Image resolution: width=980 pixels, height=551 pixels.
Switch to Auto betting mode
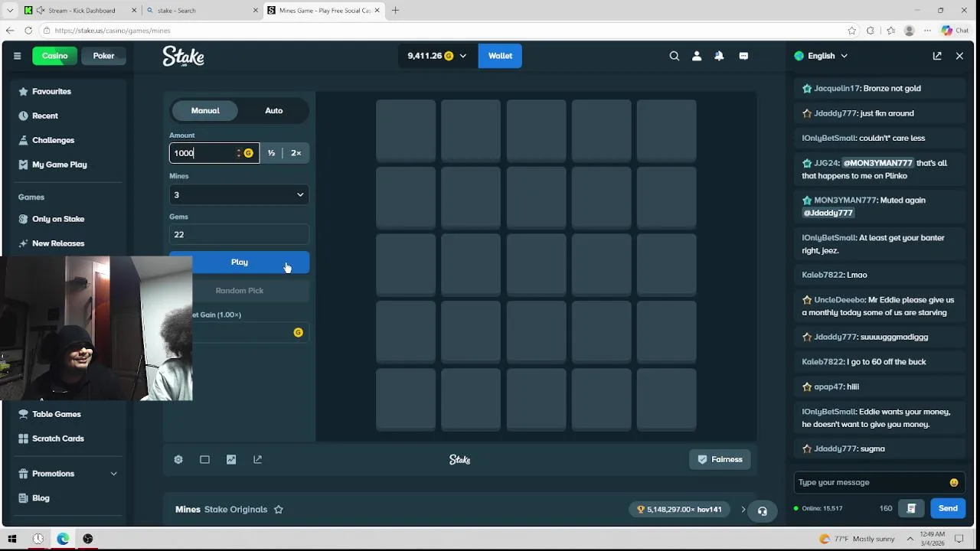click(273, 110)
